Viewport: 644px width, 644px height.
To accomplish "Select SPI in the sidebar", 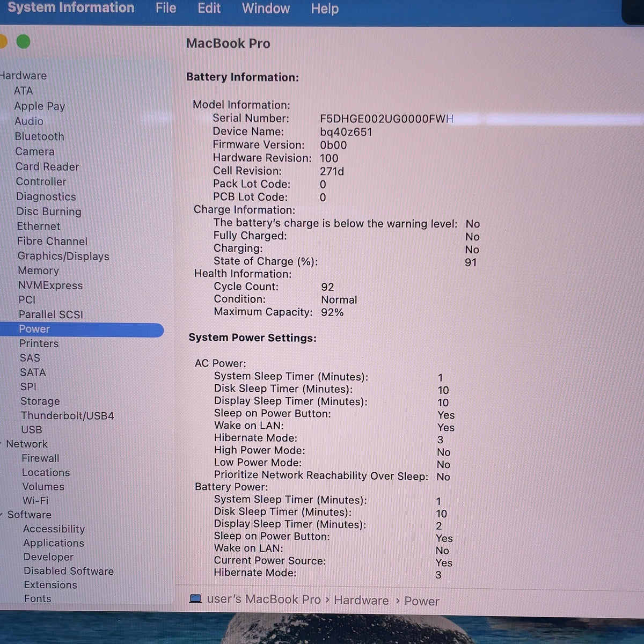I will [x=28, y=386].
